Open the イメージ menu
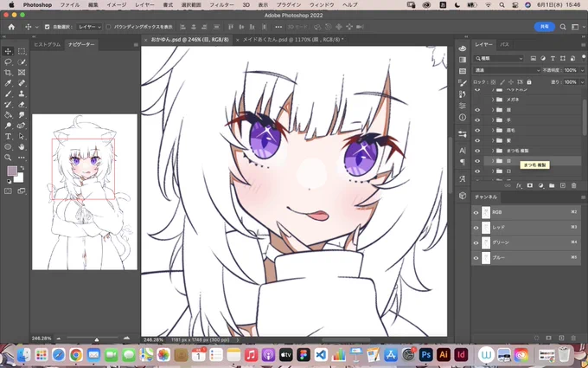 coord(117,5)
